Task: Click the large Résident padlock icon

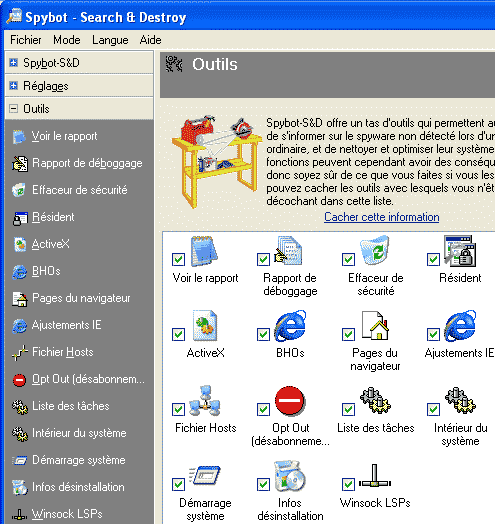Action: [460, 251]
